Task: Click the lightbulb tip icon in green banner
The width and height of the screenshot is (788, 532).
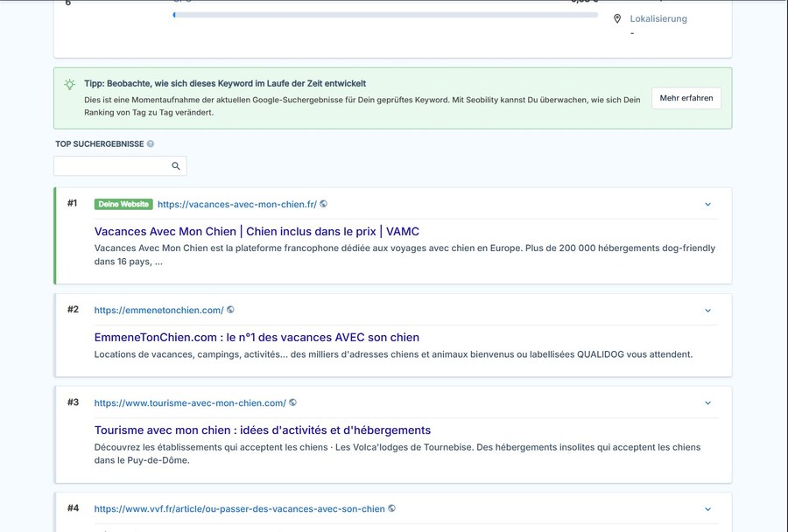Action: tap(70, 84)
